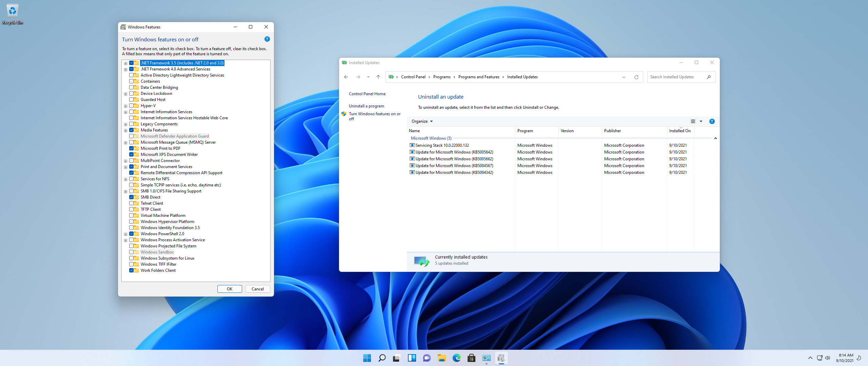This screenshot has height=366, width=868.
Task: Open File Explorer from taskbar
Action: (442, 358)
